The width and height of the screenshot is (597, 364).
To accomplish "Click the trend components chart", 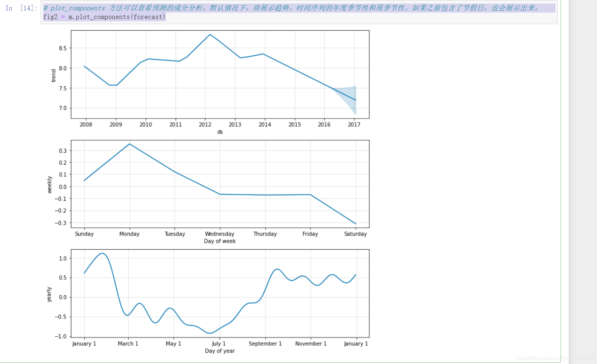I will click(220, 74).
